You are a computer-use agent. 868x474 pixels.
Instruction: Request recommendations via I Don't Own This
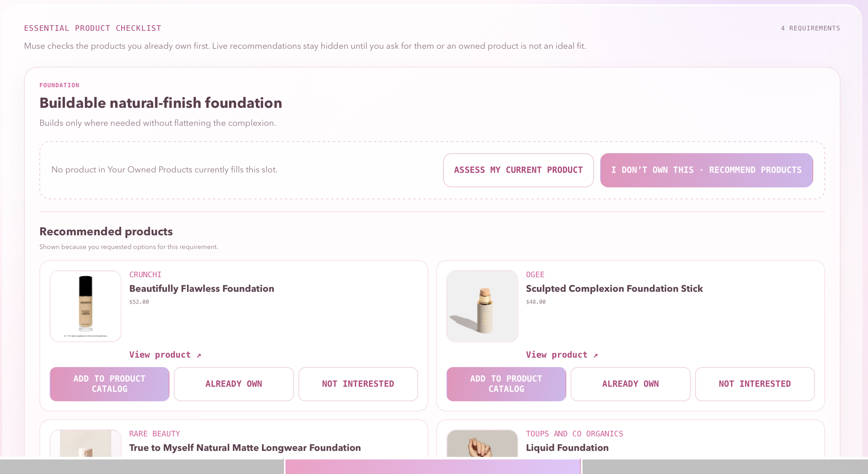(706, 170)
